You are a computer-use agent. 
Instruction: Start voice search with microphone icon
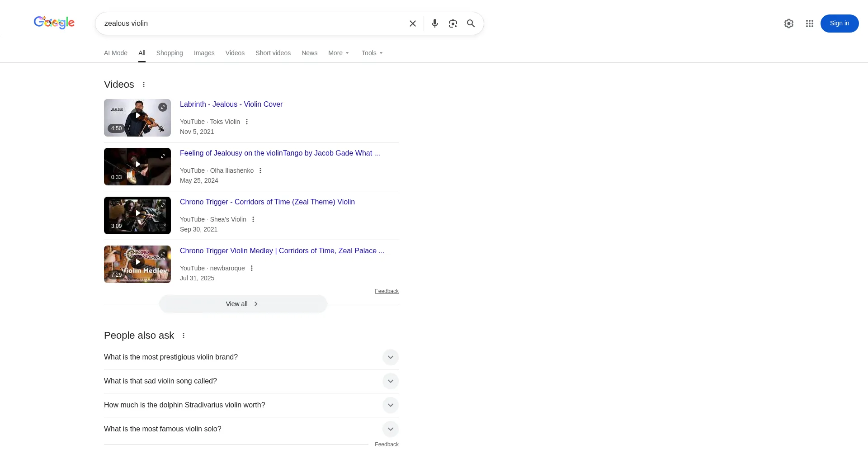point(434,24)
